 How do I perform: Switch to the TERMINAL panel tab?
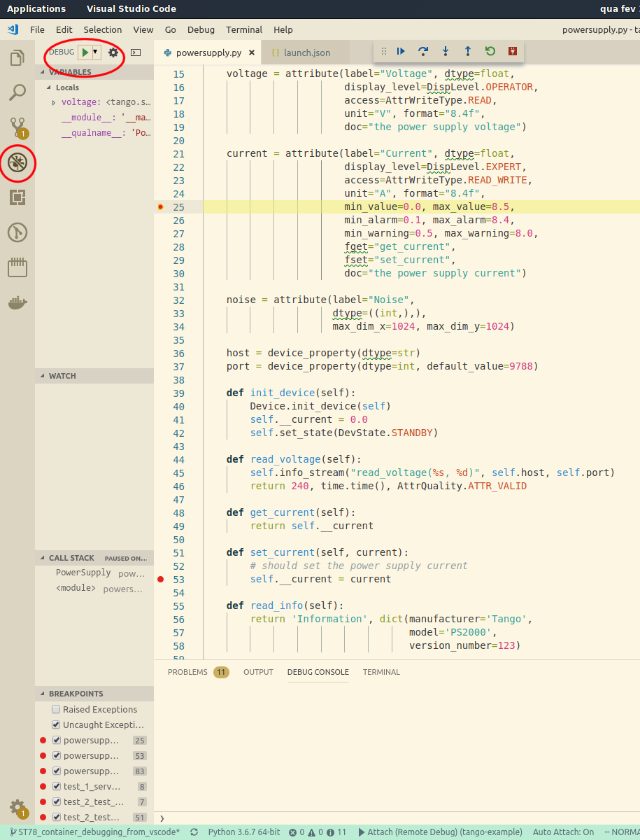pos(381,672)
